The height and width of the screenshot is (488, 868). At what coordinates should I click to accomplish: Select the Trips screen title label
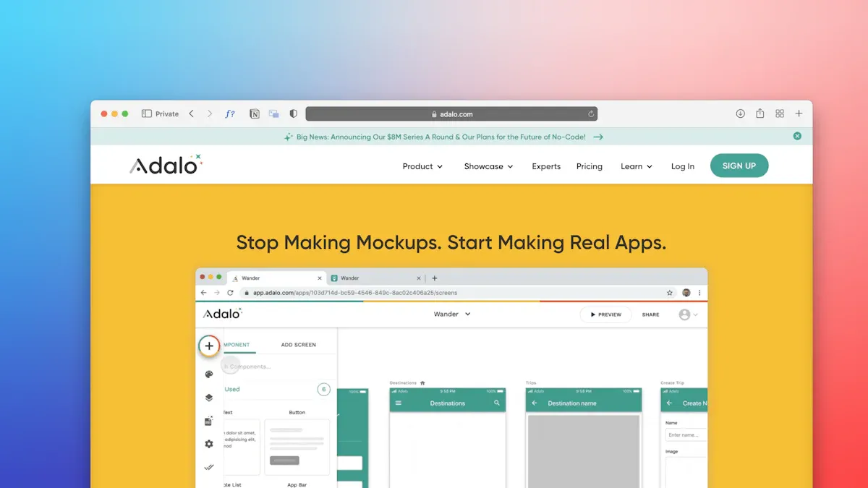[531, 382]
